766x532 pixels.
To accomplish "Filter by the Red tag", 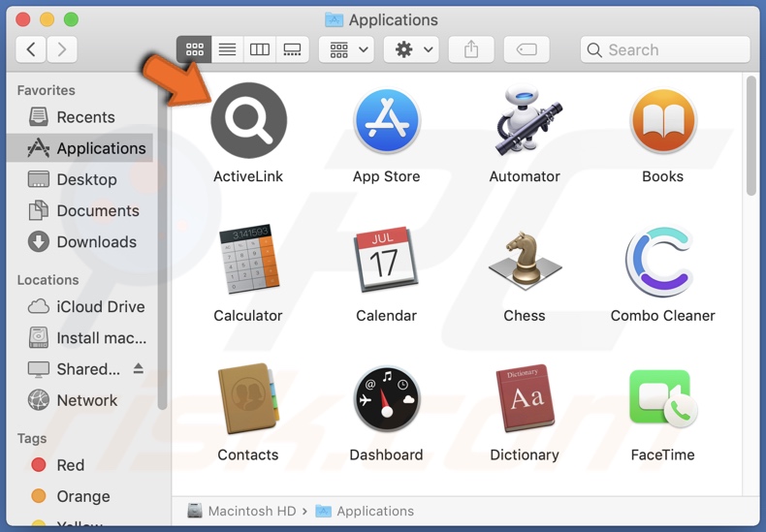I will click(80, 465).
